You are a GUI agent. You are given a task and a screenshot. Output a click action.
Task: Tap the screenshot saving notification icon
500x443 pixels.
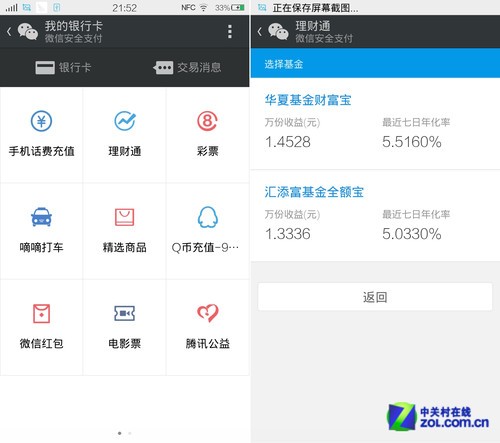point(262,8)
